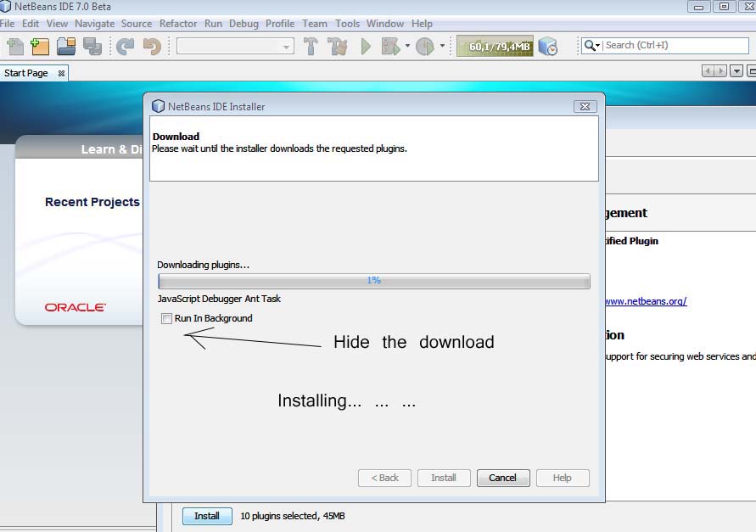Click Cancel in the installer dialog
This screenshot has width=756, height=532.
503,478
